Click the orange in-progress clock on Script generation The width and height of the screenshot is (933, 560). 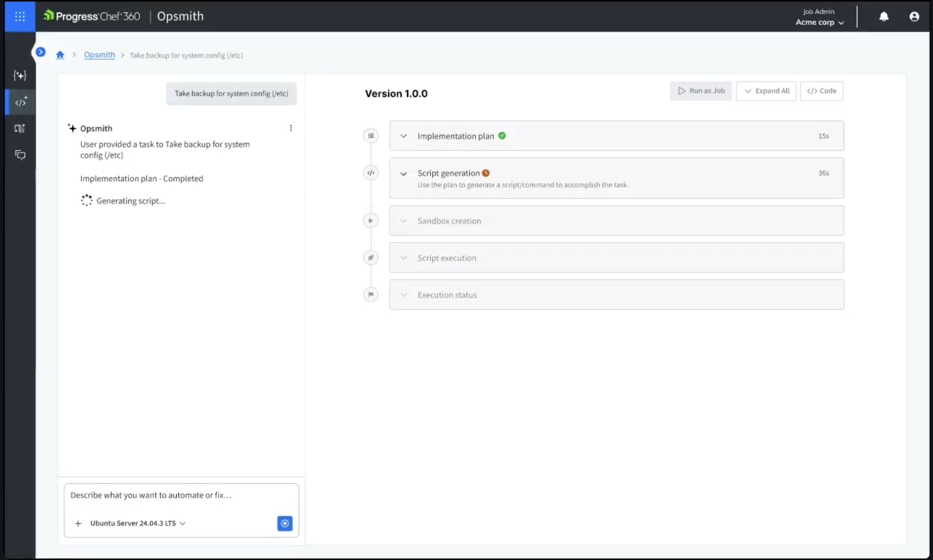pos(486,173)
